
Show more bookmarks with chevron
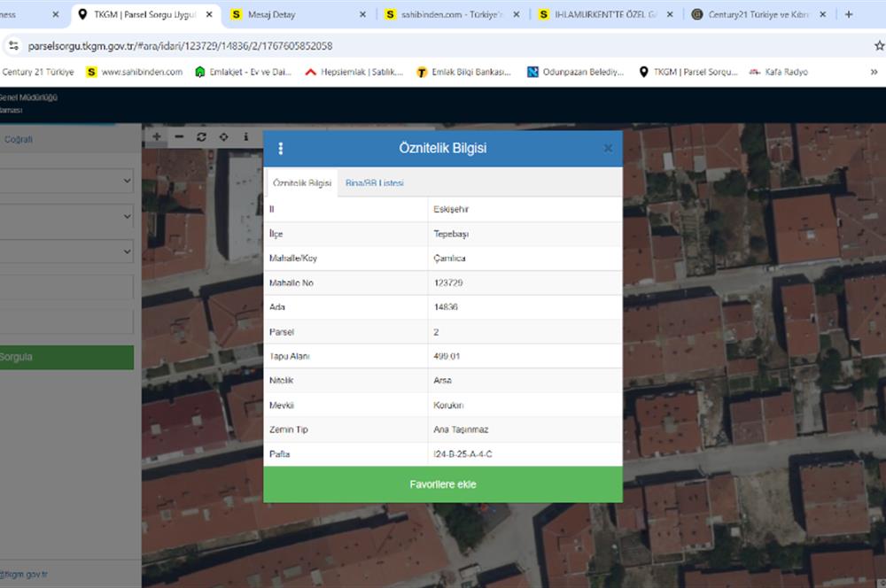point(874,72)
